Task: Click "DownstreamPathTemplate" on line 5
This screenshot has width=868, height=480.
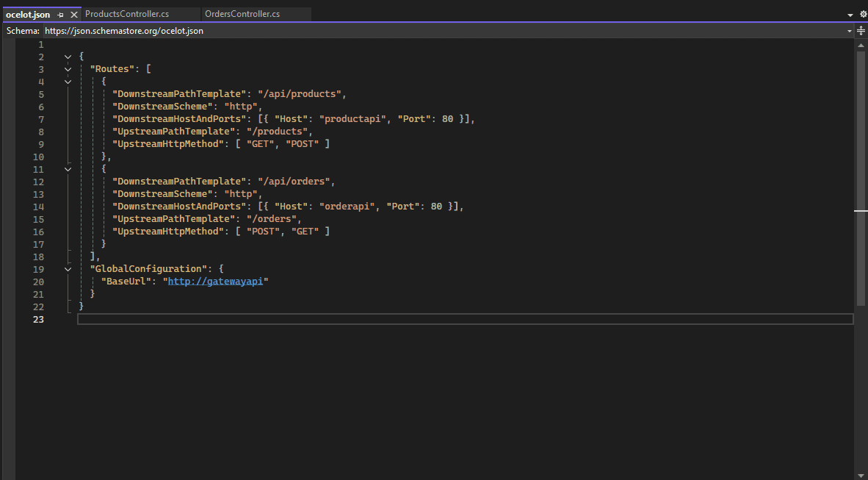Action: (179, 94)
